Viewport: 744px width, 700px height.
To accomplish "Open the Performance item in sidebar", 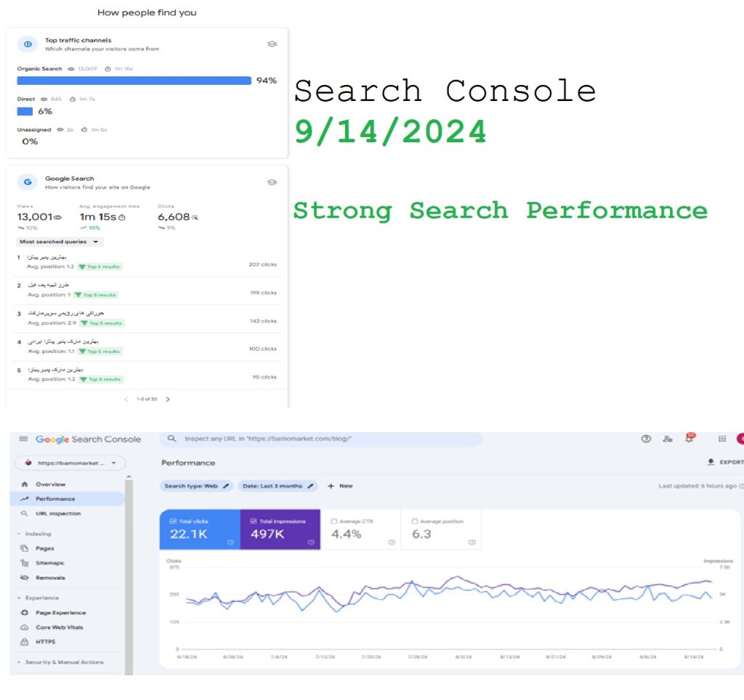I will [x=67, y=499].
